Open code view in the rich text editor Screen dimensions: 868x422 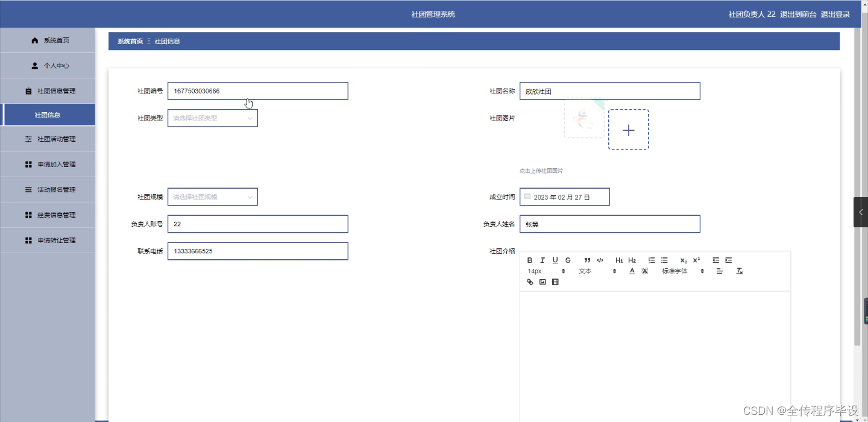600,260
